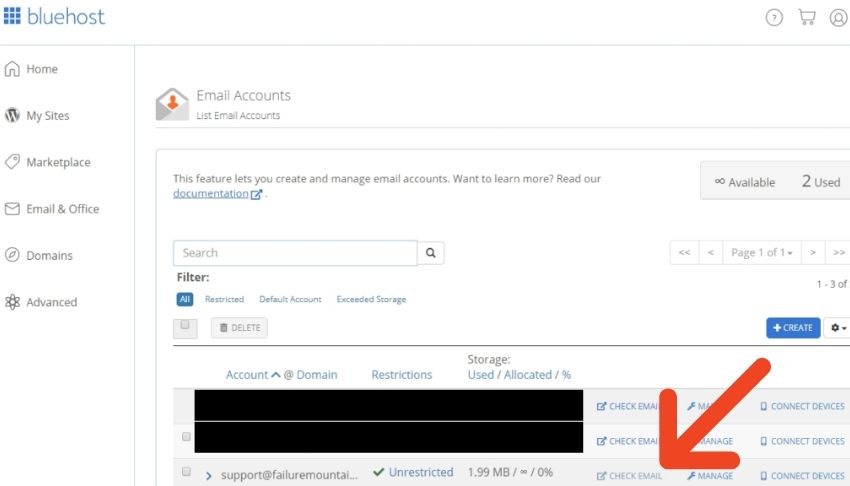Image resolution: width=850 pixels, height=486 pixels.
Task: Open the help question mark icon
Action: tap(774, 17)
